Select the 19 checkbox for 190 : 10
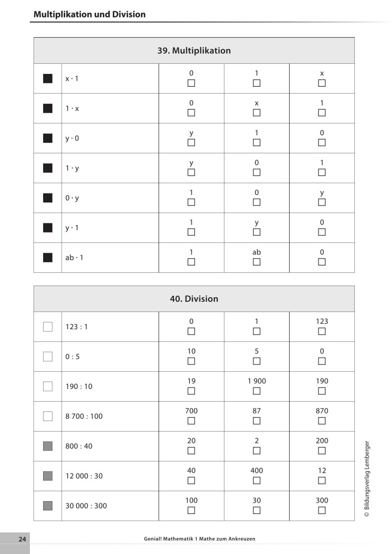Viewport: 392px width, 554px height. tap(191, 391)
